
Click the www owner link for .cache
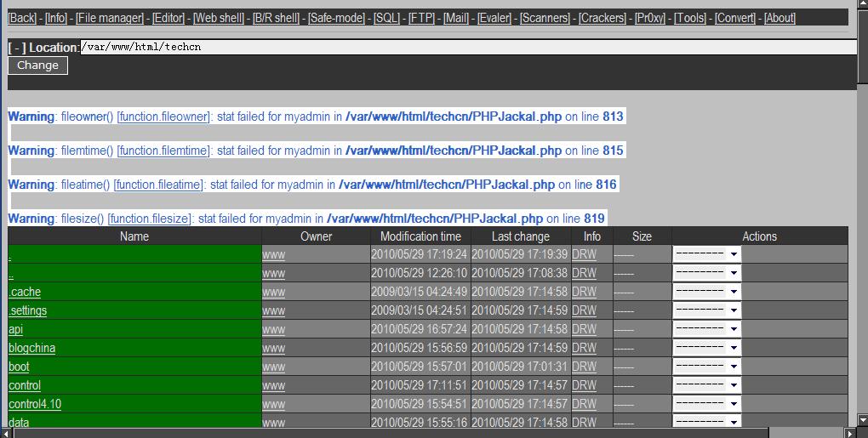tap(273, 292)
